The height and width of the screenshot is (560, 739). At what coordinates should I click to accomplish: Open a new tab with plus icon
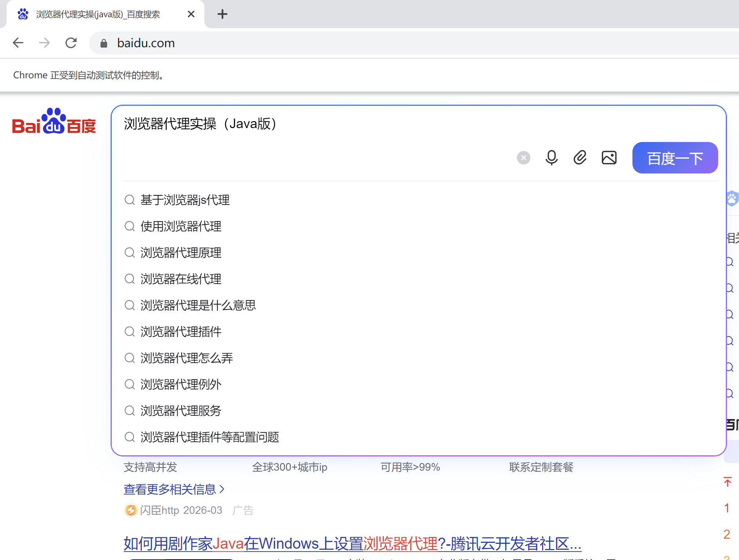222,14
